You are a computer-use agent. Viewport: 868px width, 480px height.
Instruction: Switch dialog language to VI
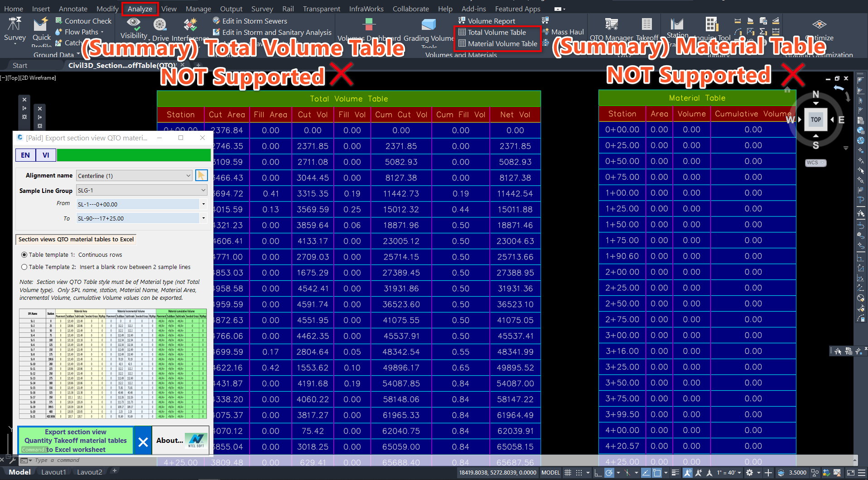(46, 155)
